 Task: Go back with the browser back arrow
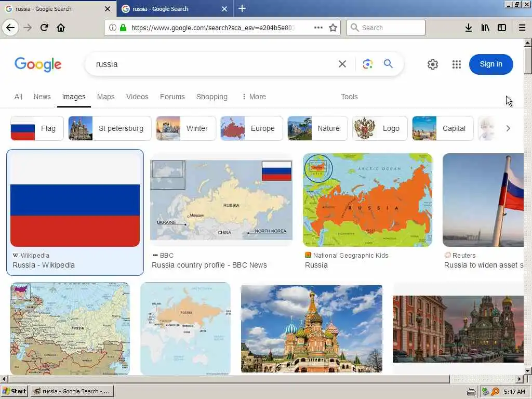pyautogui.click(x=10, y=28)
